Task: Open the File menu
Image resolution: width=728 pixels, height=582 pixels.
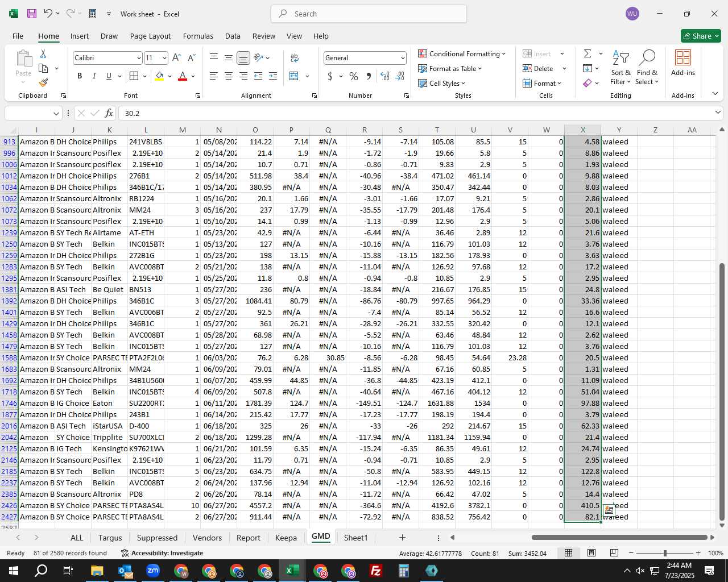Action: pos(18,36)
